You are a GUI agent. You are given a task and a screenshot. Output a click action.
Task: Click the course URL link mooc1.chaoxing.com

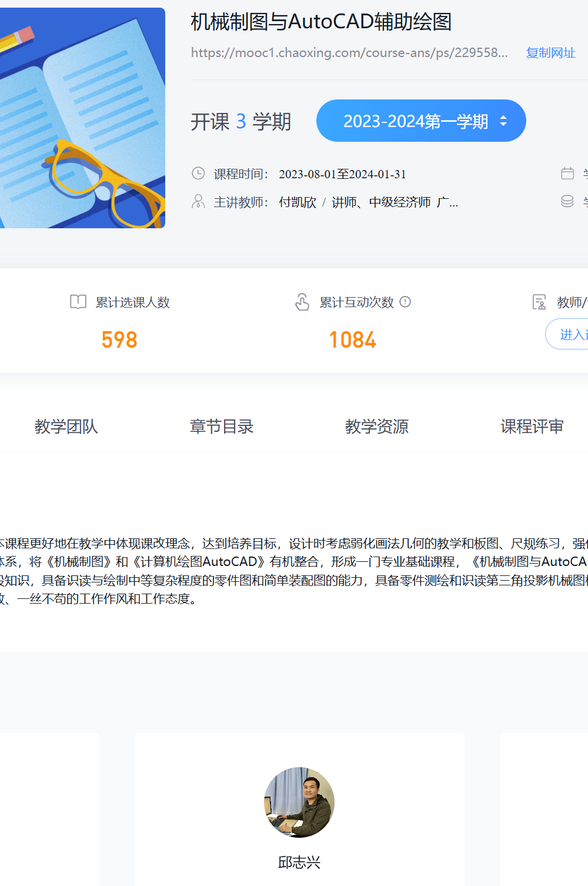(349, 52)
